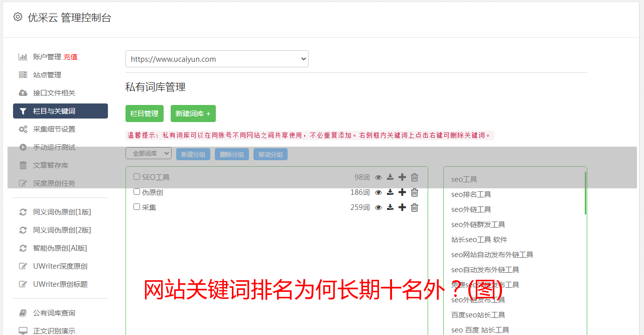
Task: Add keywords to the 伪原创 library
Action: [x=402, y=192]
